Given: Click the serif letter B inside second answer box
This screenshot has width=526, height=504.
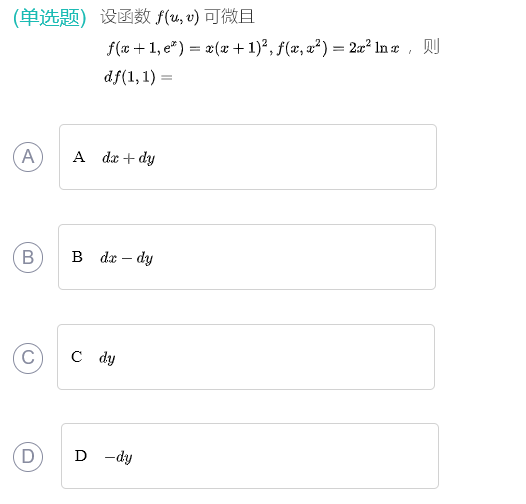Looking at the screenshot, I should pyautogui.click(x=77, y=257).
